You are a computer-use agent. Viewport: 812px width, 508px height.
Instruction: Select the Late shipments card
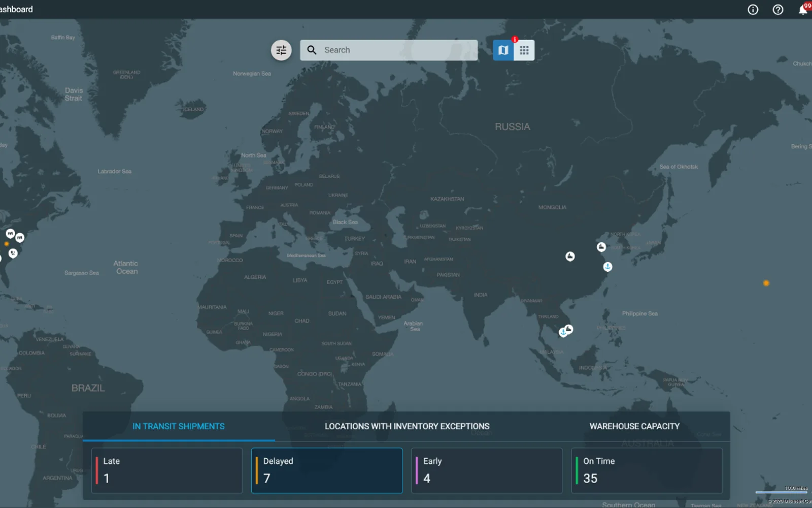point(167,470)
